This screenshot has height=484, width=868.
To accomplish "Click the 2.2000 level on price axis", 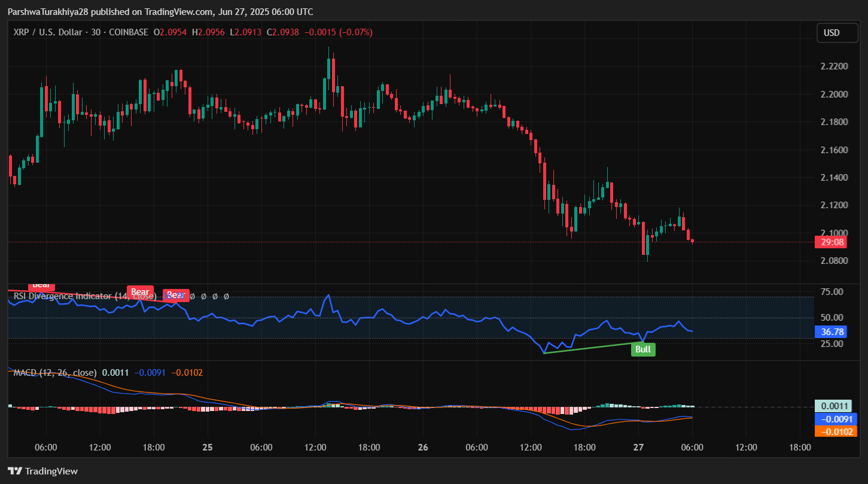I will [x=836, y=95].
